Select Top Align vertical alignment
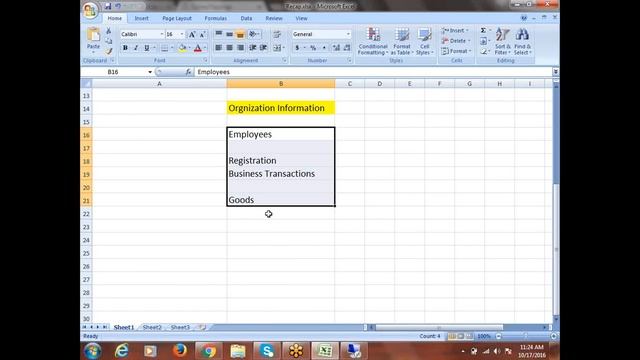The height and width of the screenshot is (360, 640). pos(219,34)
